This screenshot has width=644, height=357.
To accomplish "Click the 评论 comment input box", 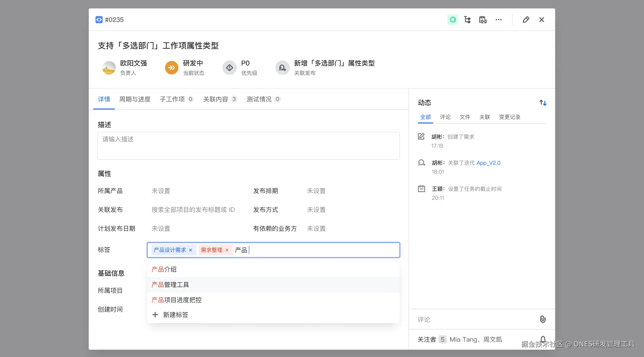I will [475, 320].
